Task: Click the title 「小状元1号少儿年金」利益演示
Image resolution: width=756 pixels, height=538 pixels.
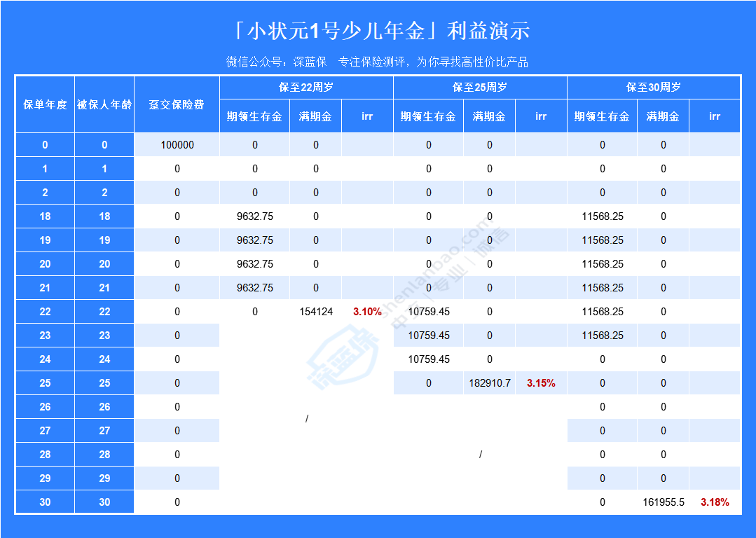Action: click(x=381, y=32)
